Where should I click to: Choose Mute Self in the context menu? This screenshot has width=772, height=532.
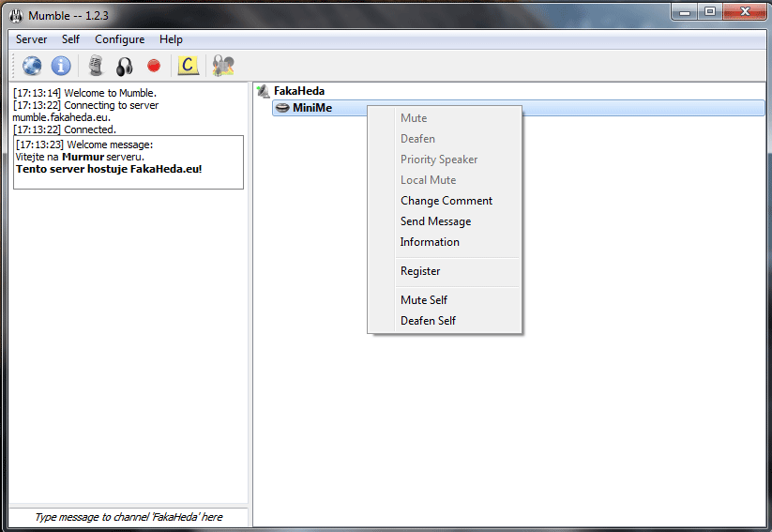click(x=423, y=300)
